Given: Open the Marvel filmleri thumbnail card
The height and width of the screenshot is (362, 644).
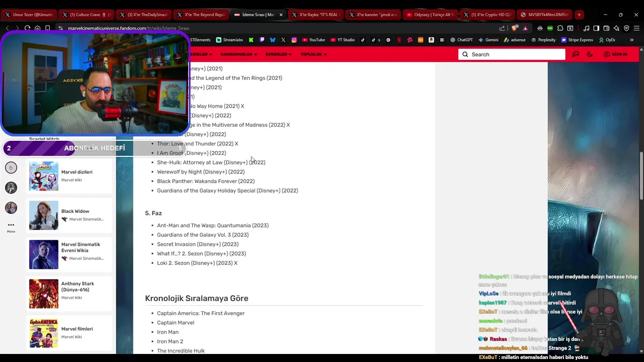Looking at the screenshot, I should (69, 333).
